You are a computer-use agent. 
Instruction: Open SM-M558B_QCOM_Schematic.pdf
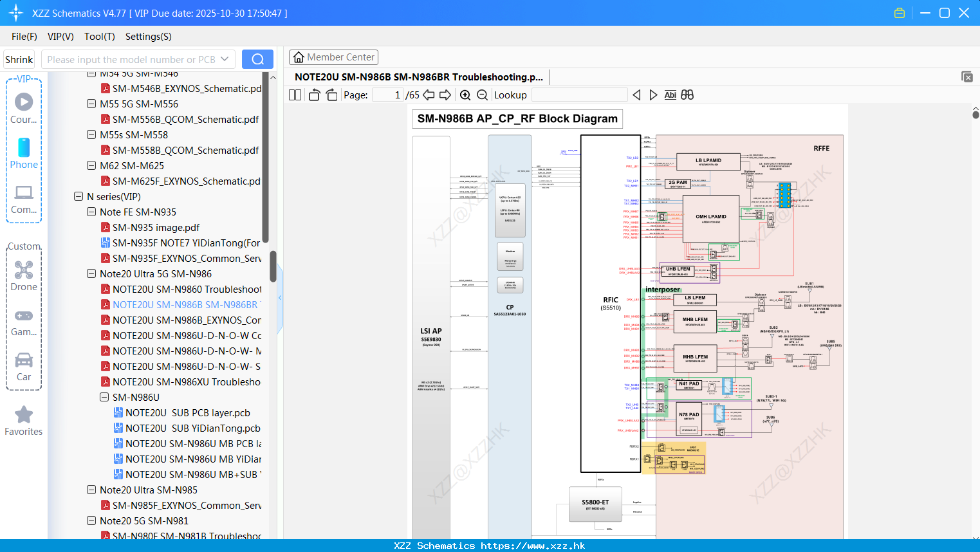[185, 150]
